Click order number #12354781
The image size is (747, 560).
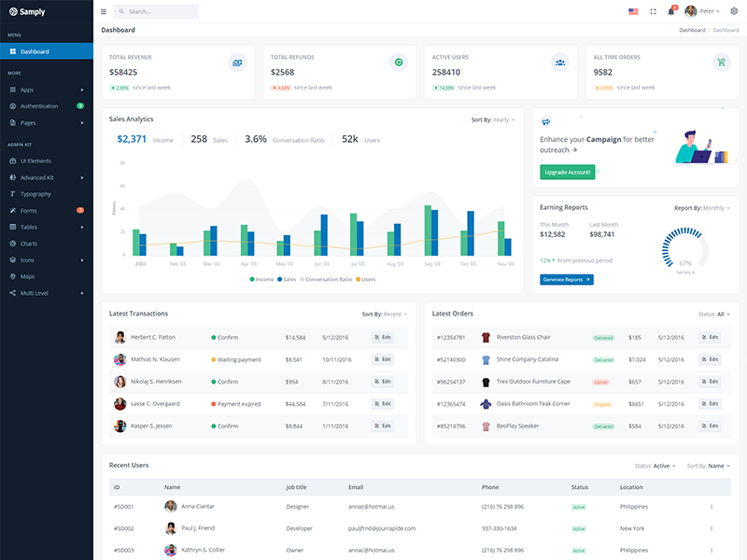pyautogui.click(x=451, y=338)
